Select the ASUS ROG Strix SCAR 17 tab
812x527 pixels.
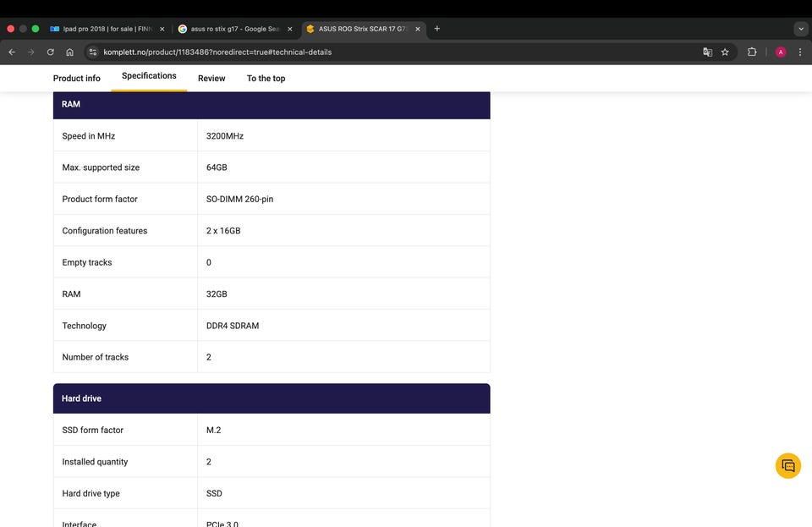[364, 29]
